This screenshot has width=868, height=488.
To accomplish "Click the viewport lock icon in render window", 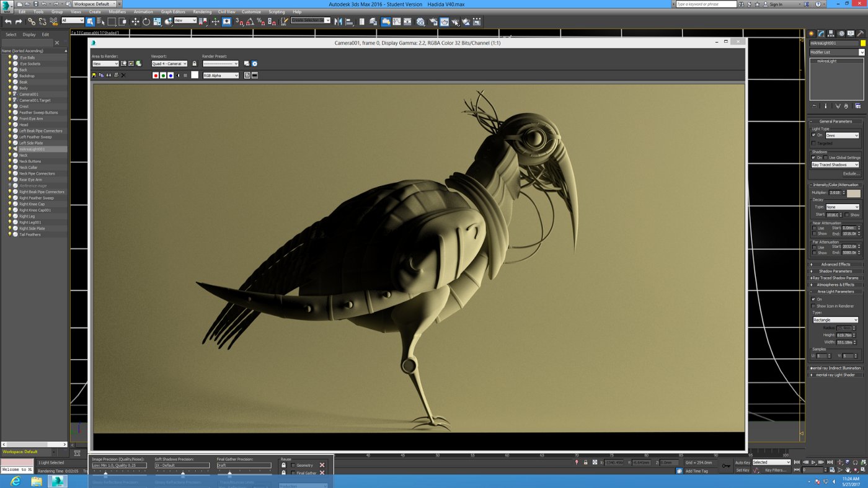I will (x=194, y=63).
